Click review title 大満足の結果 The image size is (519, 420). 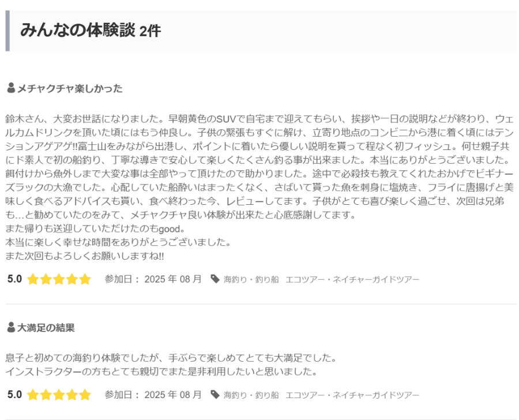(x=46, y=328)
